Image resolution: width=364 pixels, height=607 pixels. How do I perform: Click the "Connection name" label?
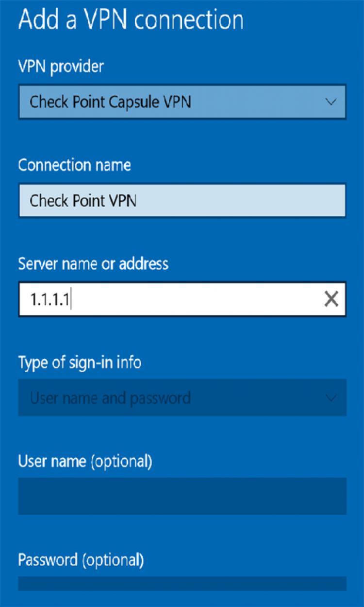pos(75,165)
